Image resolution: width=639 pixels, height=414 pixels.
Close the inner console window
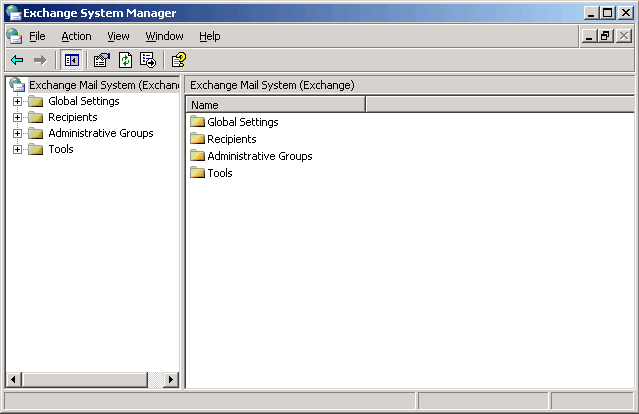(624, 36)
